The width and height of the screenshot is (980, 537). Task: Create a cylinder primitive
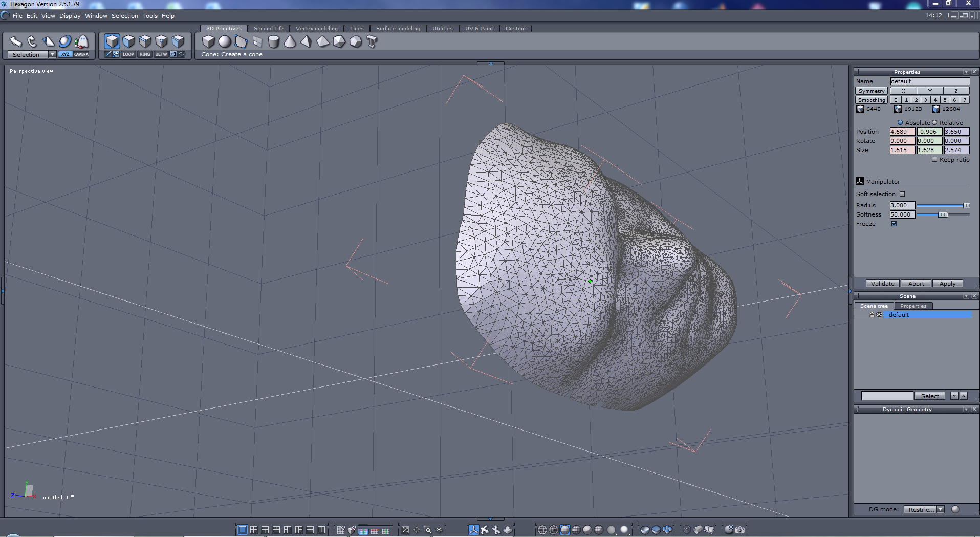coord(274,41)
